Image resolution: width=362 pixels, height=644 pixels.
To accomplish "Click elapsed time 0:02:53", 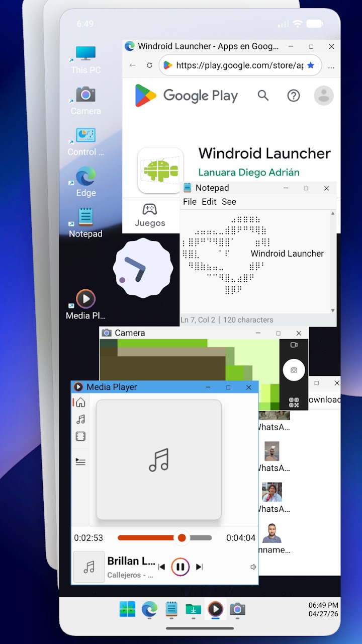I will tap(88, 538).
